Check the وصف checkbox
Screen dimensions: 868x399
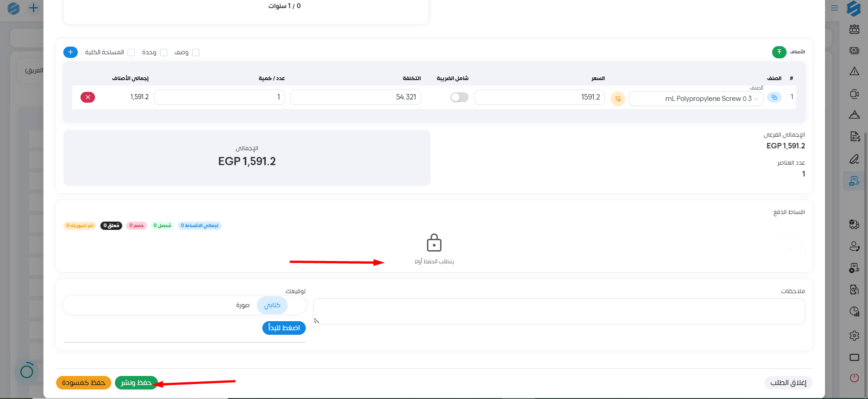pos(196,52)
